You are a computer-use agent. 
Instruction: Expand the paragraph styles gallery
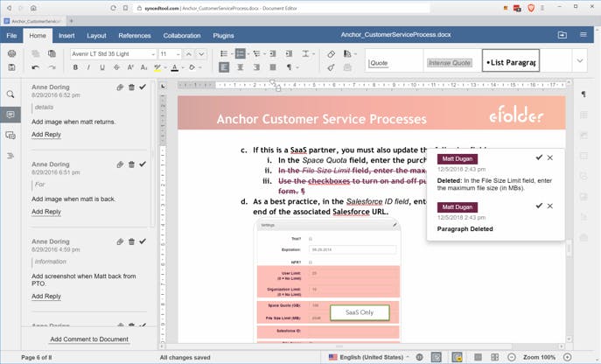click(580, 60)
